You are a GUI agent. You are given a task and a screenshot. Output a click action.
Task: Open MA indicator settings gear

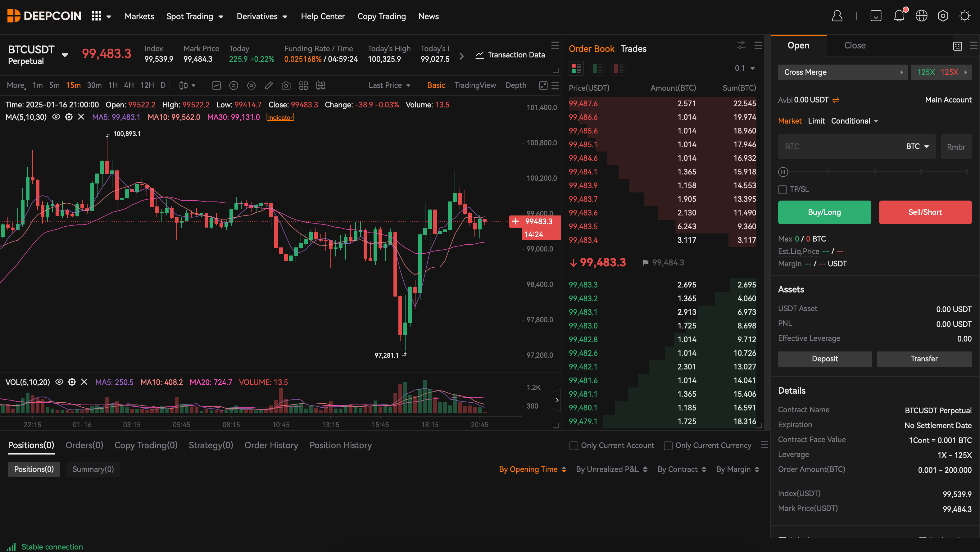[x=69, y=117]
